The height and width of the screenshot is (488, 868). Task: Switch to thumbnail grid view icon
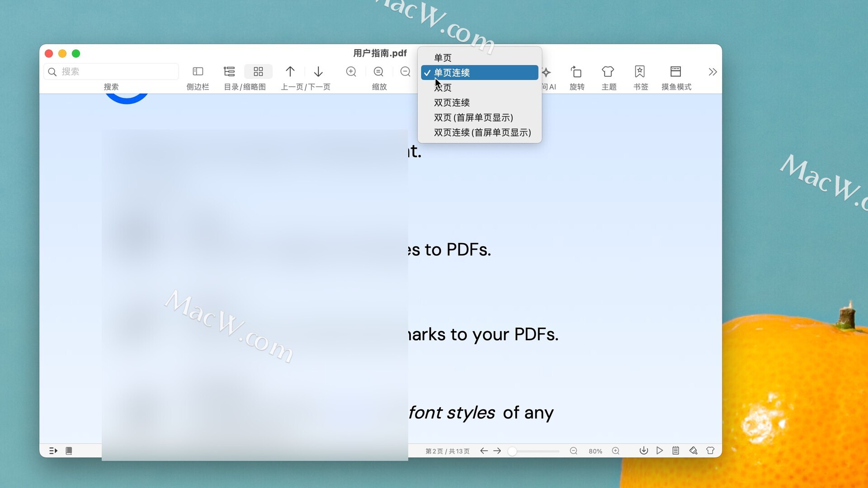[x=258, y=71]
